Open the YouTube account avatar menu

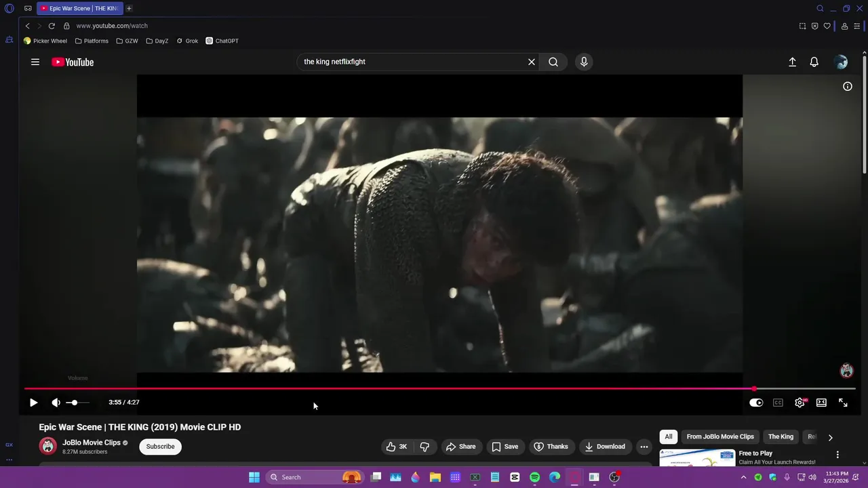[841, 62]
